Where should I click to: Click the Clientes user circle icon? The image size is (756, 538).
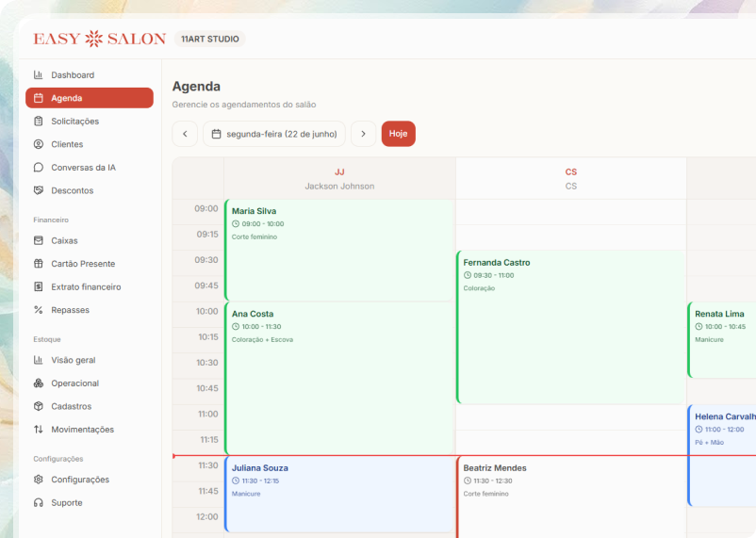(x=38, y=144)
